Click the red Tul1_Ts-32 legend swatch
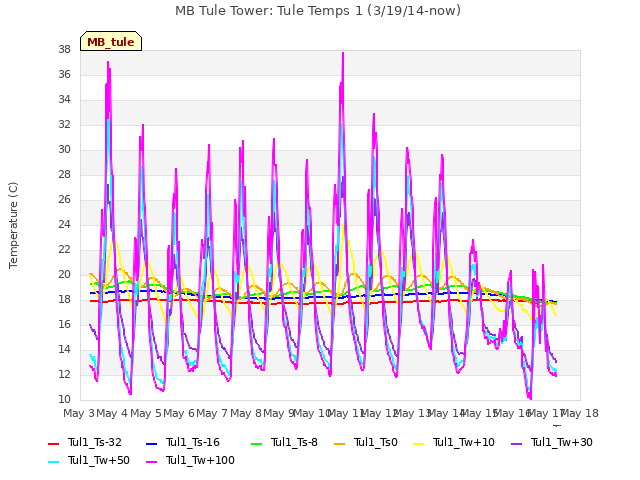 point(53,443)
